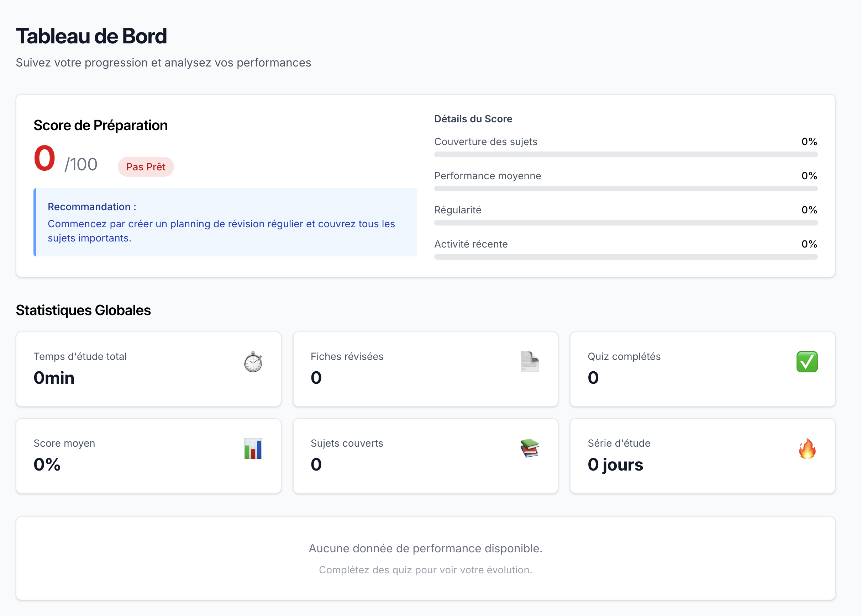Click the Pas Prêt status badge
This screenshot has height=616, width=862.
pos(146,167)
